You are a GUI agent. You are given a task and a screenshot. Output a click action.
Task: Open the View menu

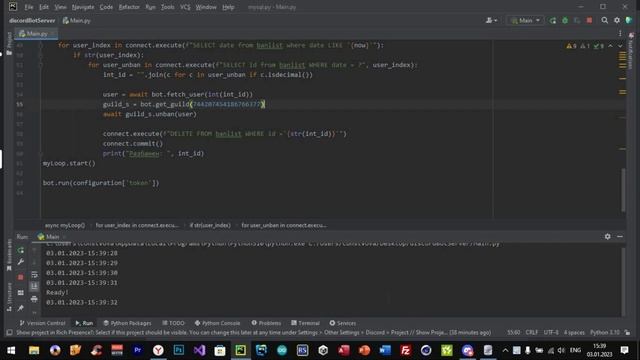coord(60,7)
